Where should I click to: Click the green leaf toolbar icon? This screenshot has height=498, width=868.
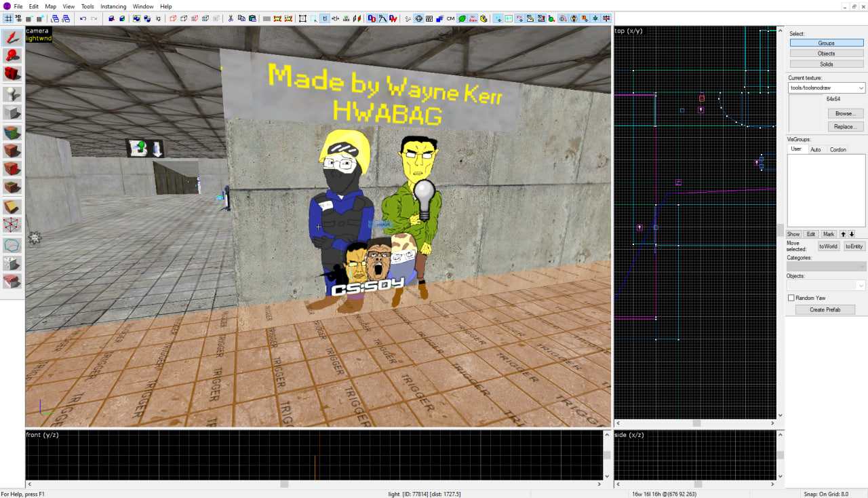click(x=462, y=18)
